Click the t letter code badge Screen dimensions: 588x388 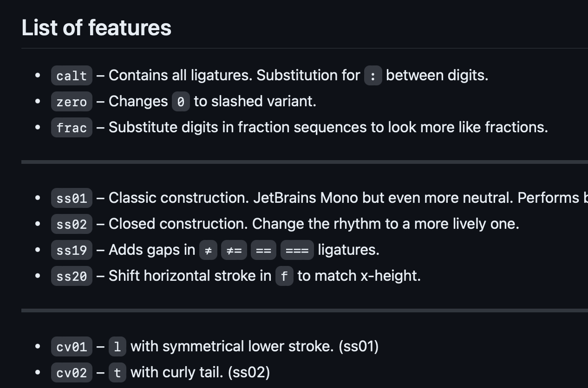(x=118, y=373)
